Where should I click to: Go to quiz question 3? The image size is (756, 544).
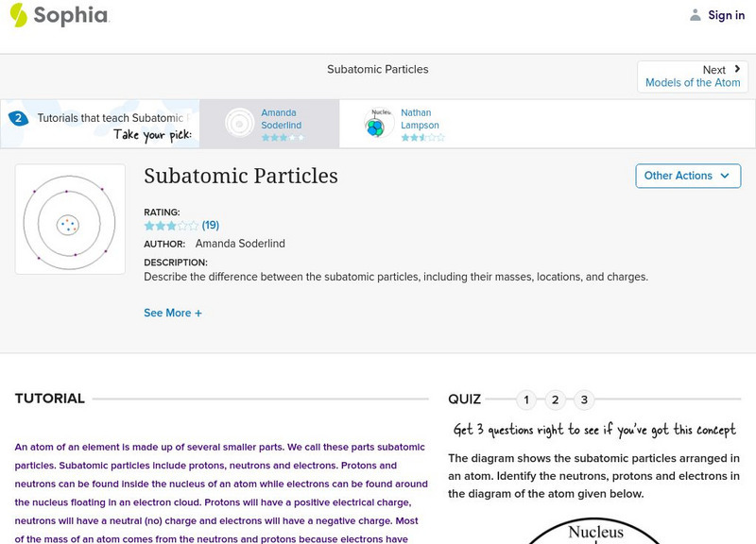pyautogui.click(x=585, y=399)
